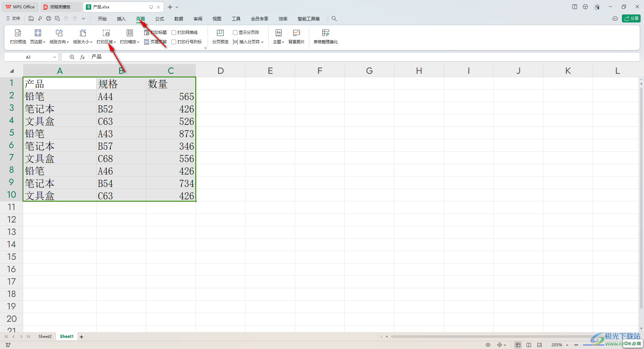
Task: Click the Page Margins (页边距) icon
Action: [38, 33]
